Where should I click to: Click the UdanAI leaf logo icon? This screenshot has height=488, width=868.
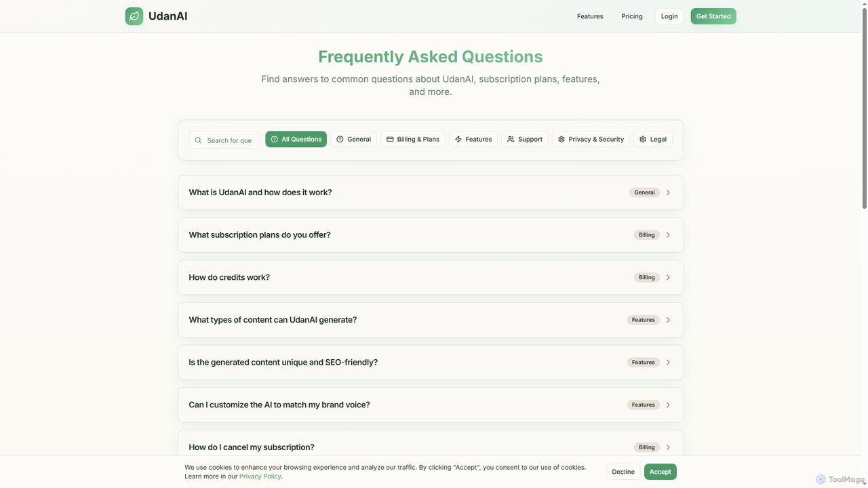(x=134, y=16)
